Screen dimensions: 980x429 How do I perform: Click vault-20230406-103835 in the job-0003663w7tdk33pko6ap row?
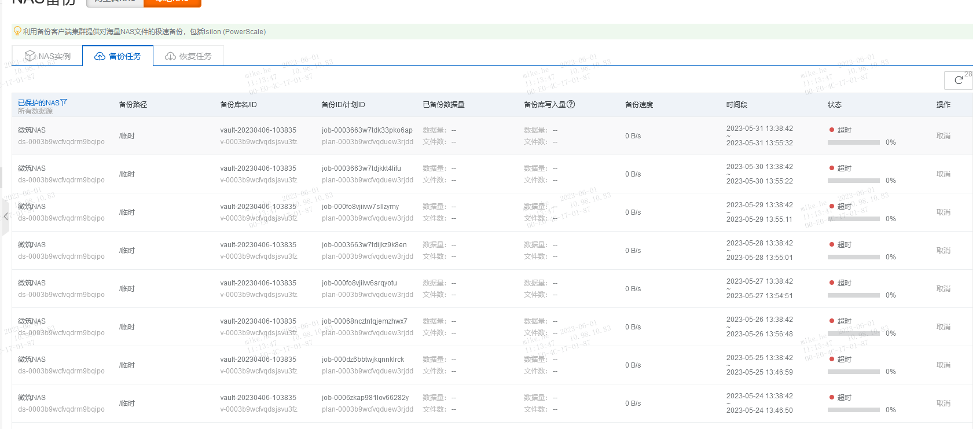[258, 130]
